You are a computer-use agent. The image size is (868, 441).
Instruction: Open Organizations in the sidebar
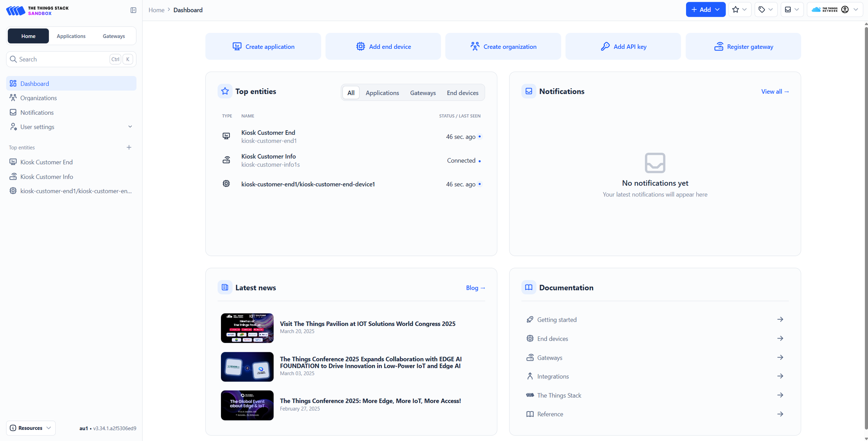[x=71, y=98]
